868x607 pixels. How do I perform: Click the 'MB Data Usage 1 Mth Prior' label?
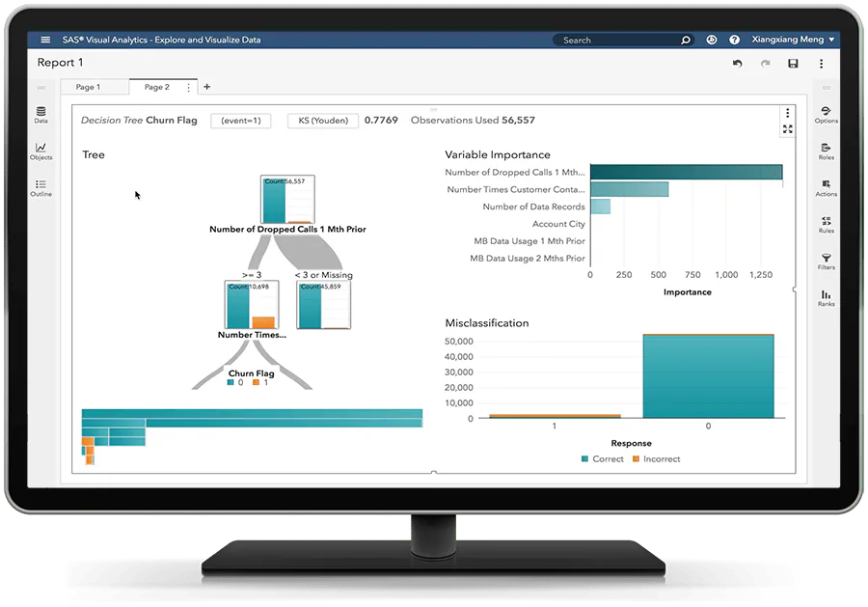[x=529, y=241]
